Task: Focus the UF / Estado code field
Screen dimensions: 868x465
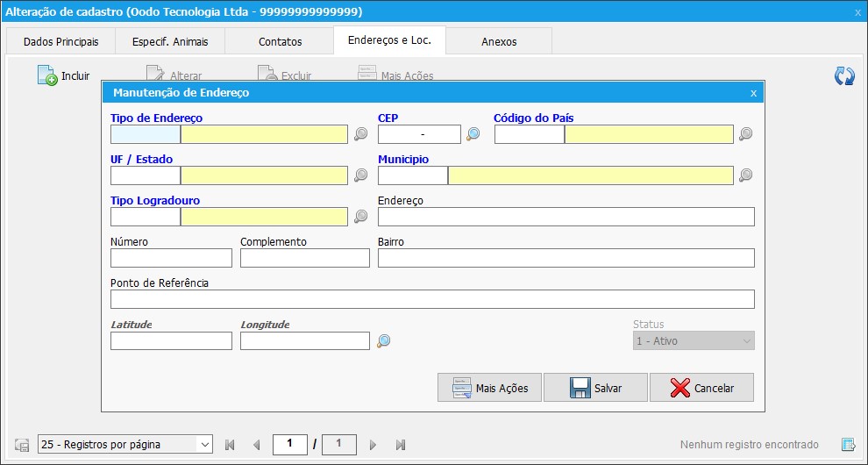Action: 146,175
